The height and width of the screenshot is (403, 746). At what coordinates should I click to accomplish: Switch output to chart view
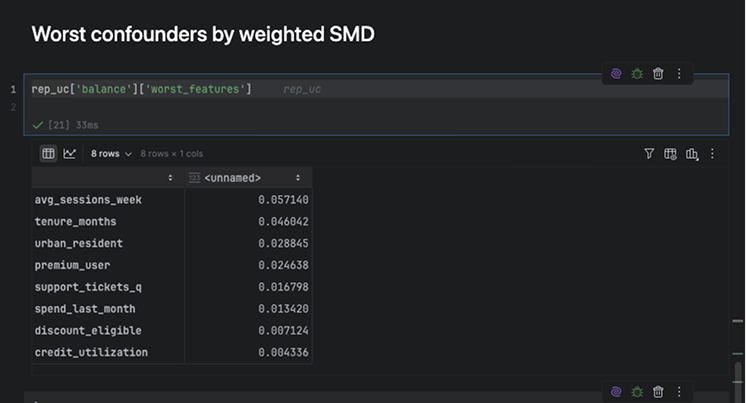click(x=70, y=154)
